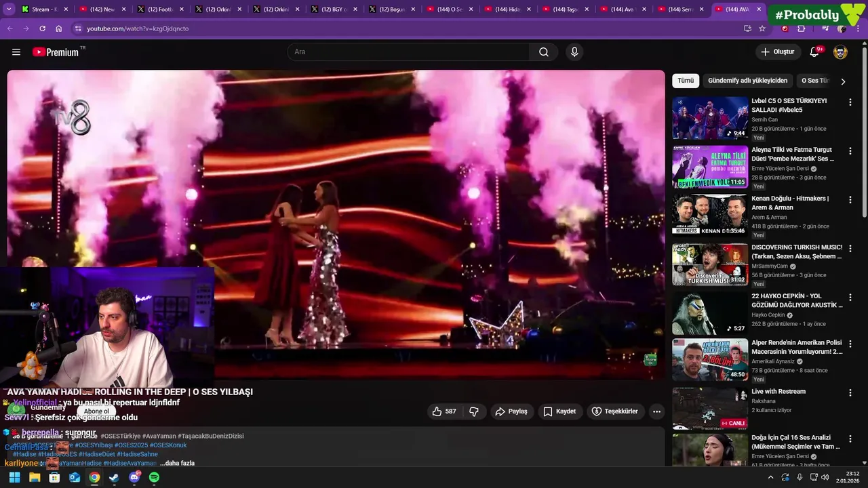Open options for Doğa İçin Çal video
Viewport: 868px width, 488px height.
[850, 439]
